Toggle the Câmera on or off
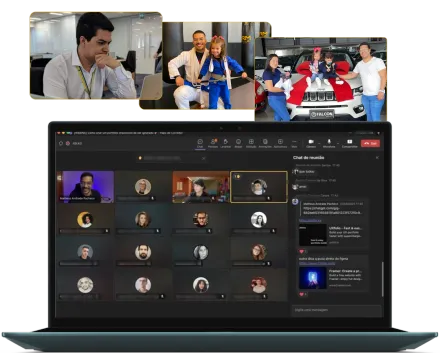Viewport: 440px width, 360px height. (311, 143)
